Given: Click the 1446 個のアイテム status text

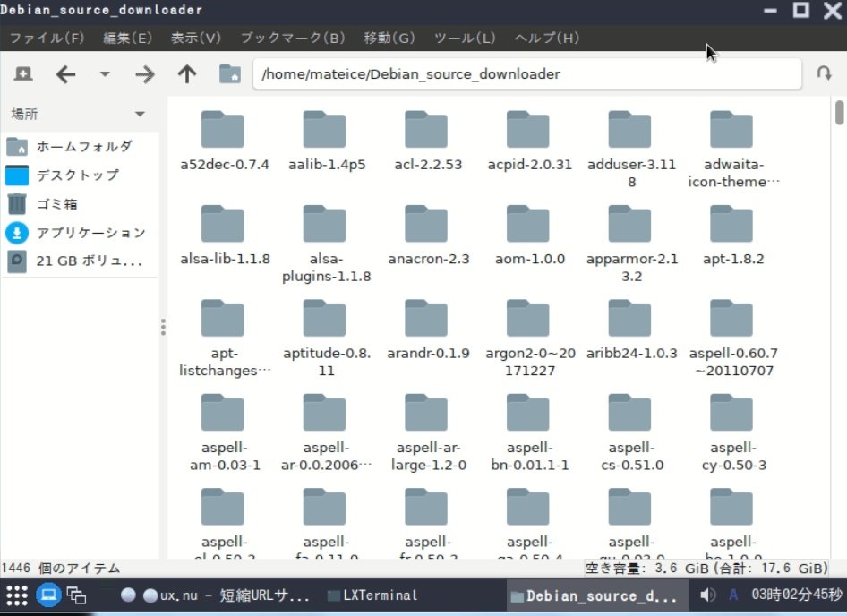Looking at the screenshot, I should [x=61, y=568].
